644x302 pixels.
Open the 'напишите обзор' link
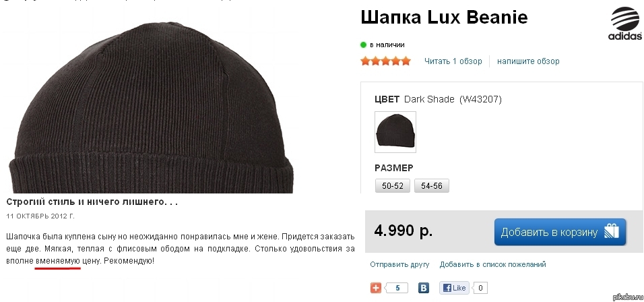528,61
